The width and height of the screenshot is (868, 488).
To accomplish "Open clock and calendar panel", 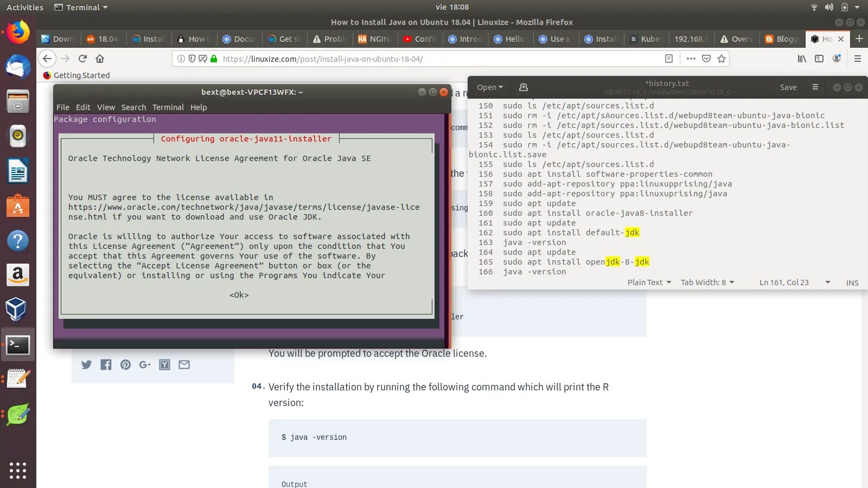I will coord(452,7).
